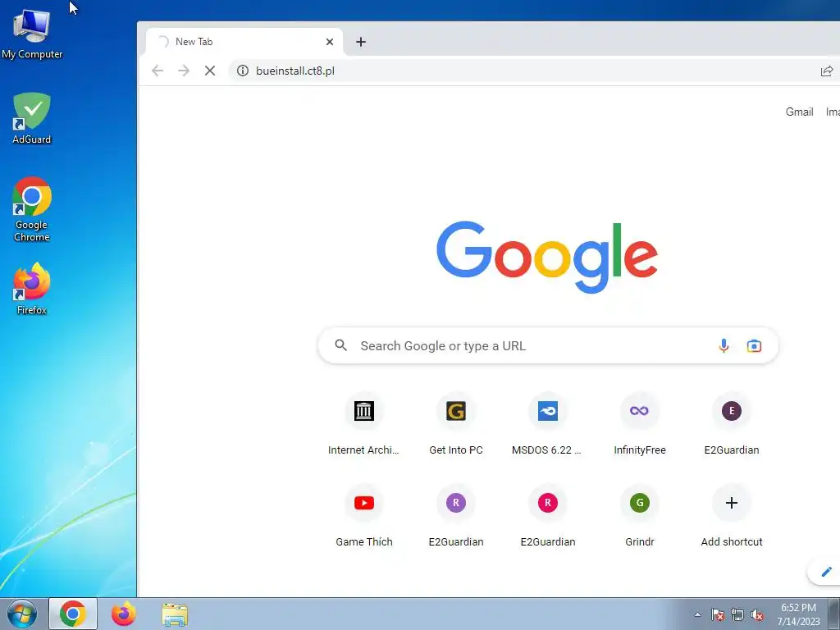
Task: View site information icon in address bar
Action: (243, 71)
